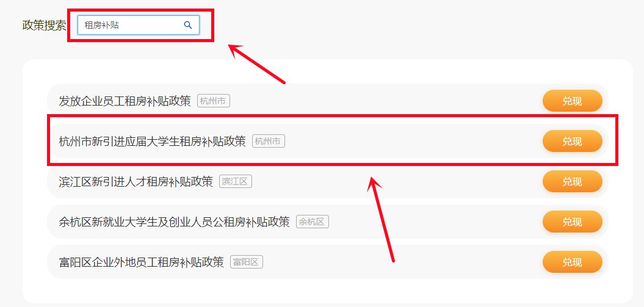Click the magnifier search icon
Image resolution: width=644 pixels, height=307 pixels.
coord(187,25)
